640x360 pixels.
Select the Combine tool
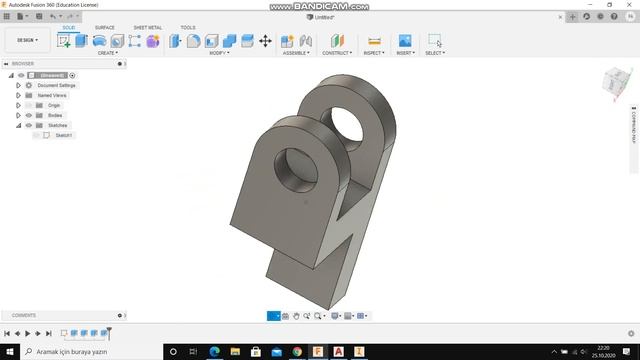pos(229,41)
